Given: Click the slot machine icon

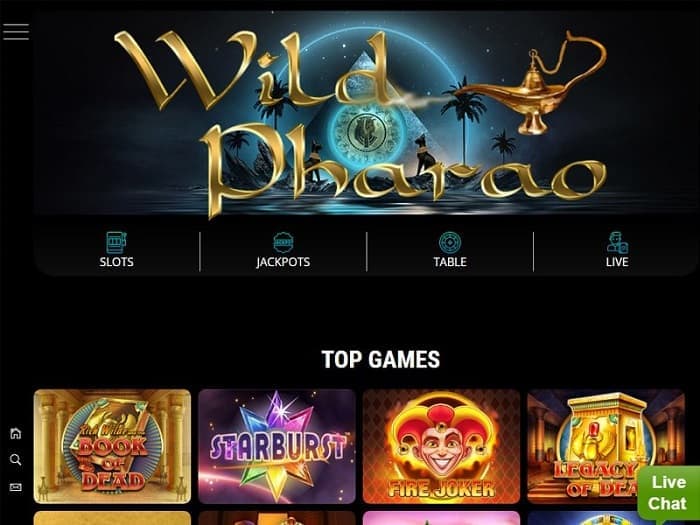Looking at the screenshot, I should point(116,242).
